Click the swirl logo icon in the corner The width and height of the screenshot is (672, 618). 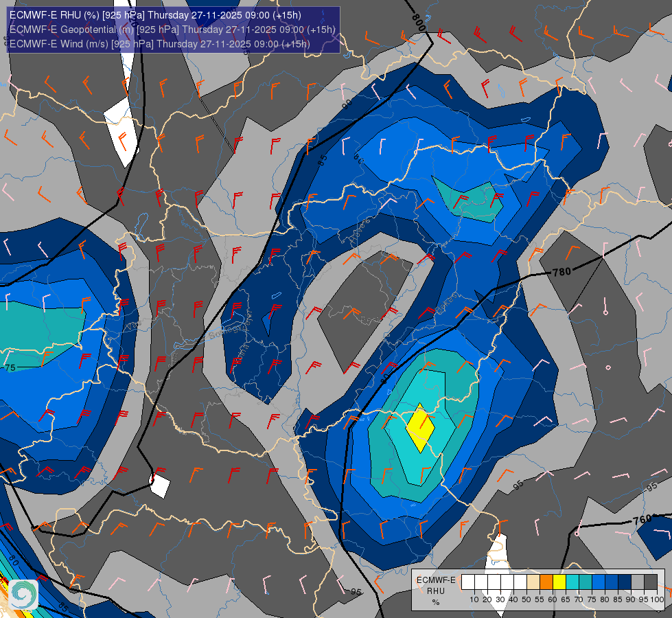point(23,595)
